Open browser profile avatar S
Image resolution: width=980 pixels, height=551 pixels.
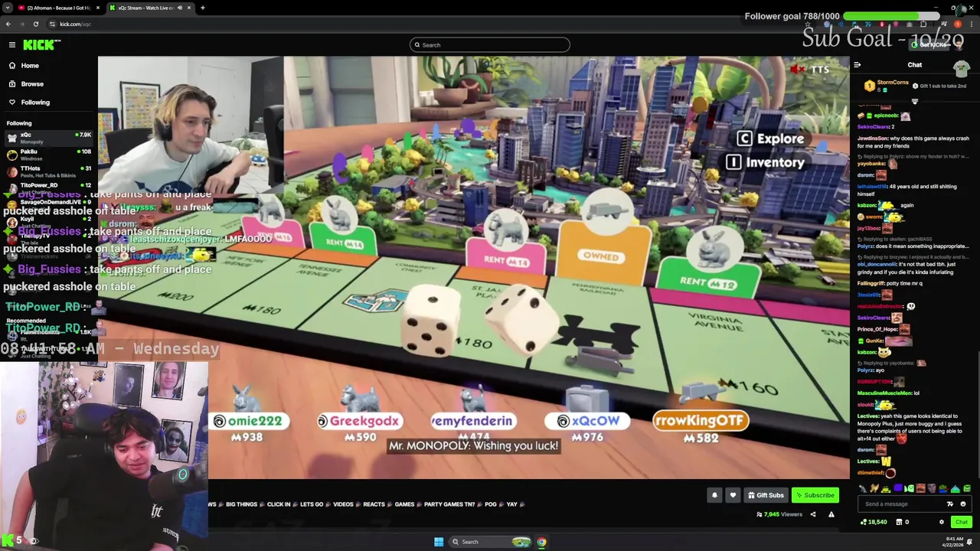957,24
